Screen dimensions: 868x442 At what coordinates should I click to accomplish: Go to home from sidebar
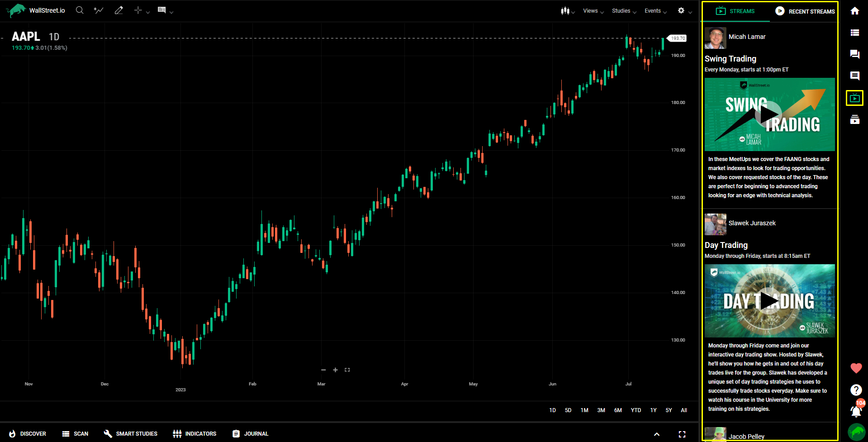click(855, 11)
